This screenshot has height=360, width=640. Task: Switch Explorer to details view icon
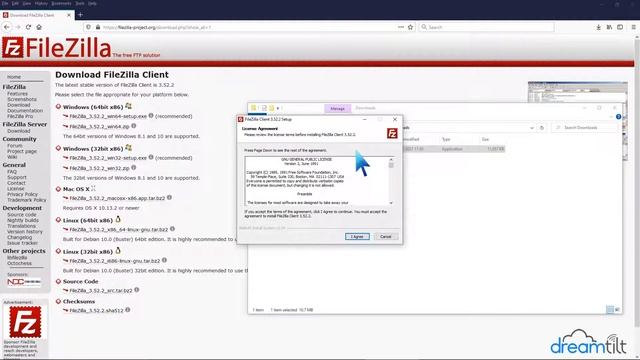click(x=610, y=310)
